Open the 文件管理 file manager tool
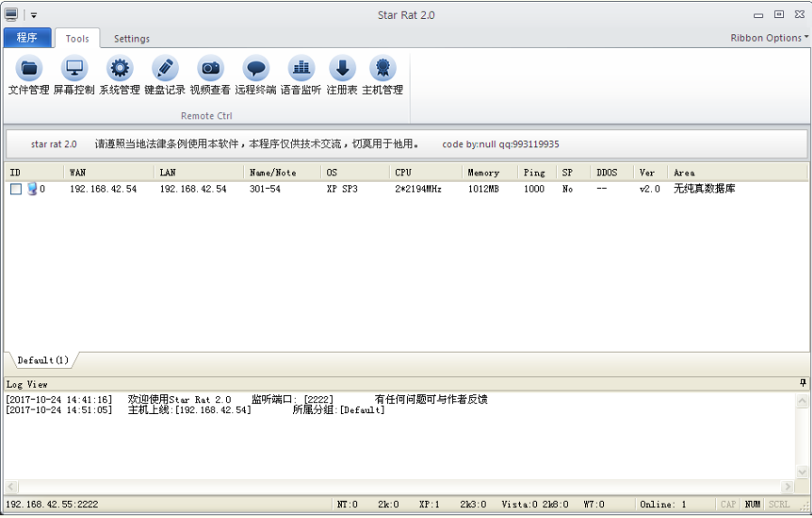 [x=28, y=76]
